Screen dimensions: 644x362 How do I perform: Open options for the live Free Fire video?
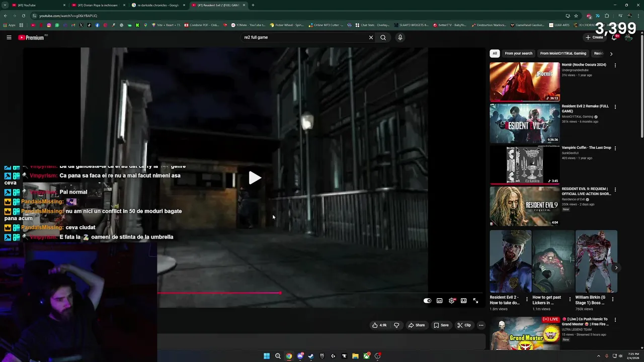615,320
